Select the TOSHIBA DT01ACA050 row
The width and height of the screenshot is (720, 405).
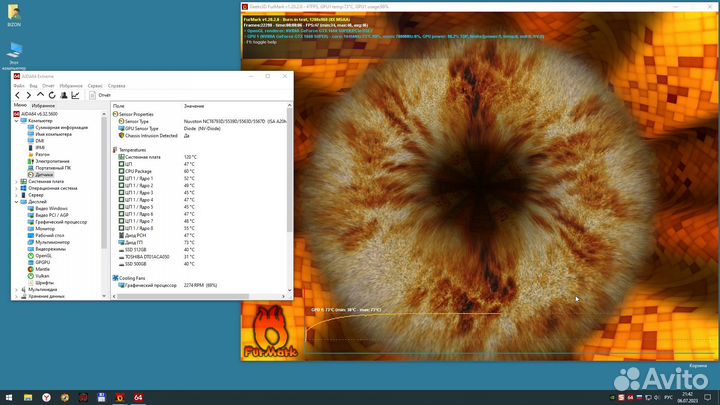point(199,257)
